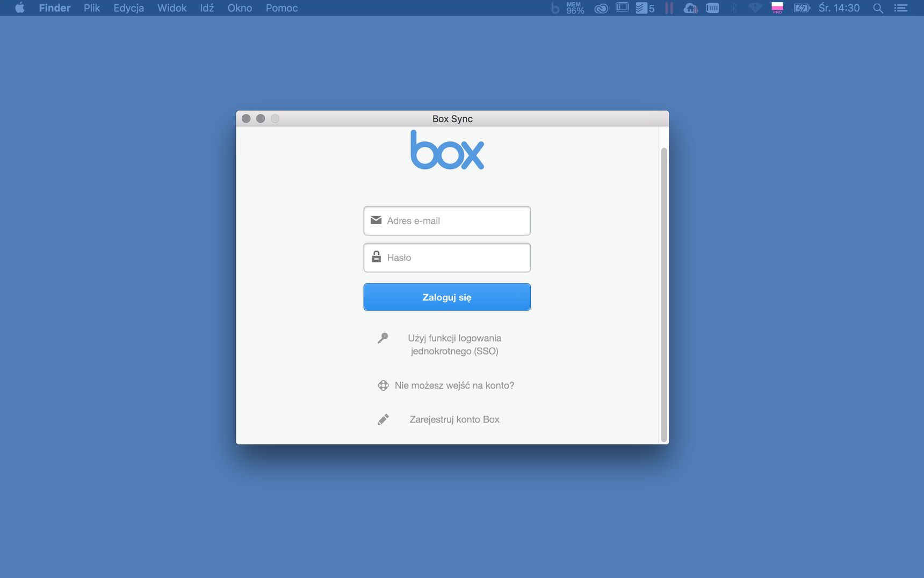Click the red pause bars menu bar icon
The width and height of the screenshot is (924, 578).
[669, 8]
